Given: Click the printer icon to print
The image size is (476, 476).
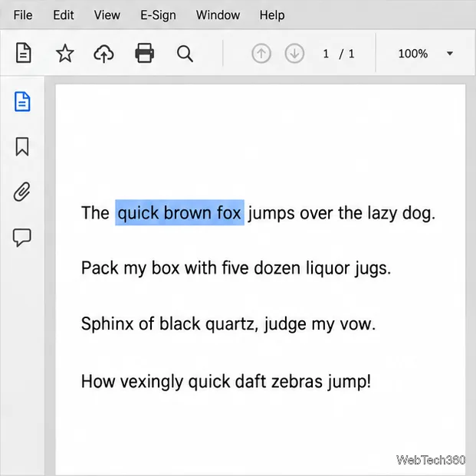Looking at the screenshot, I should [x=145, y=53].
